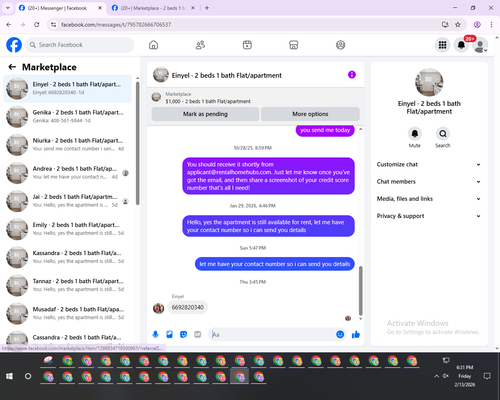This screenshot has height=400, width=500.
Task: Click More options button
Action: pos(310,114)
